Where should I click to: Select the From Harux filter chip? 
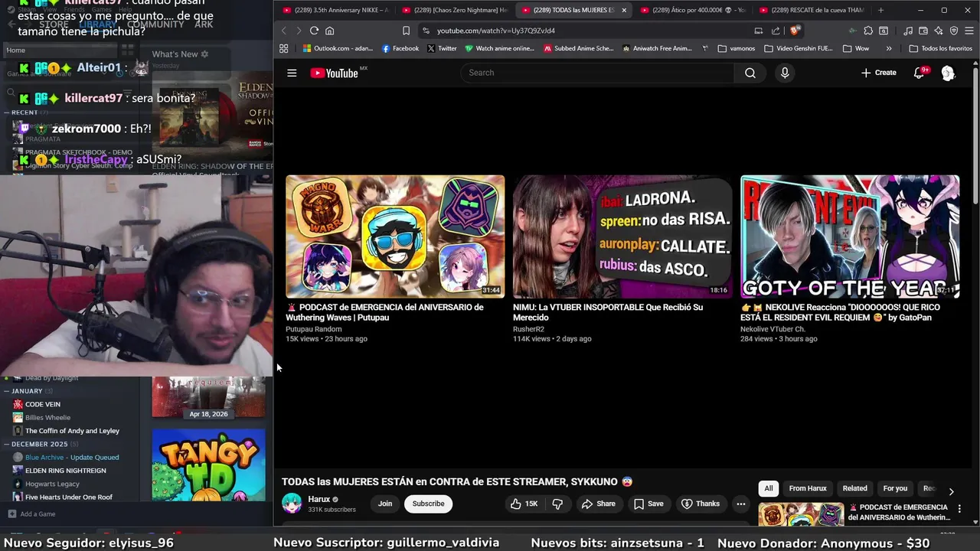pos(808,488)
